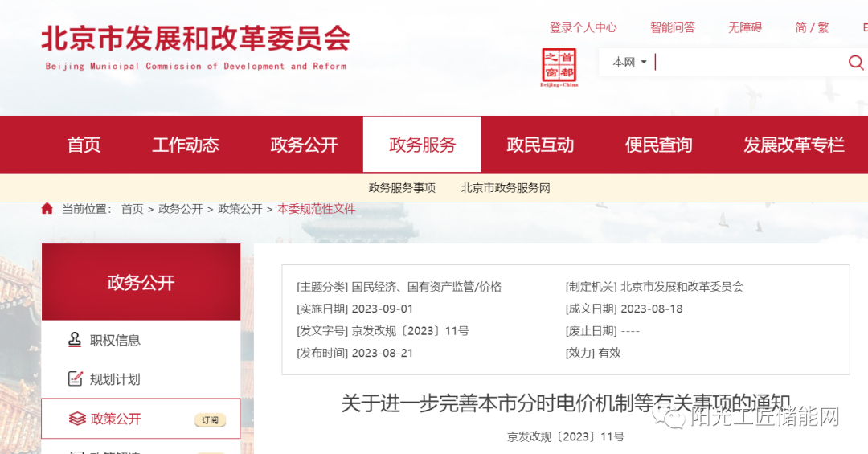
Task: Click the 政策公开 layers icon
Action: coord(77,419)
